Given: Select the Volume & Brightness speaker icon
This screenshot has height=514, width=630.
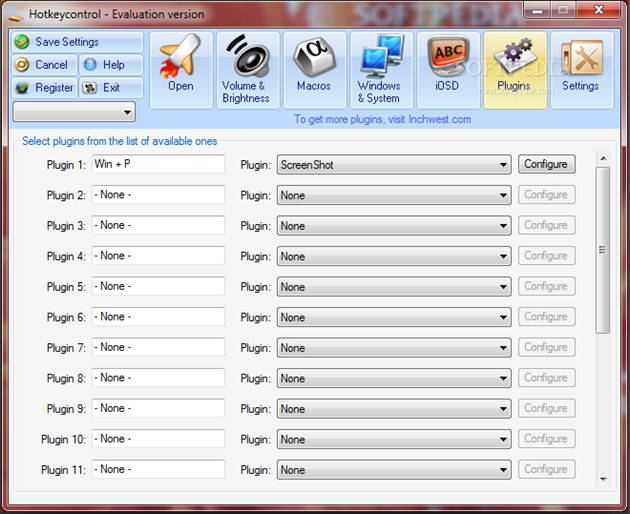Looking at the screenshot, I should pos(248,70).
